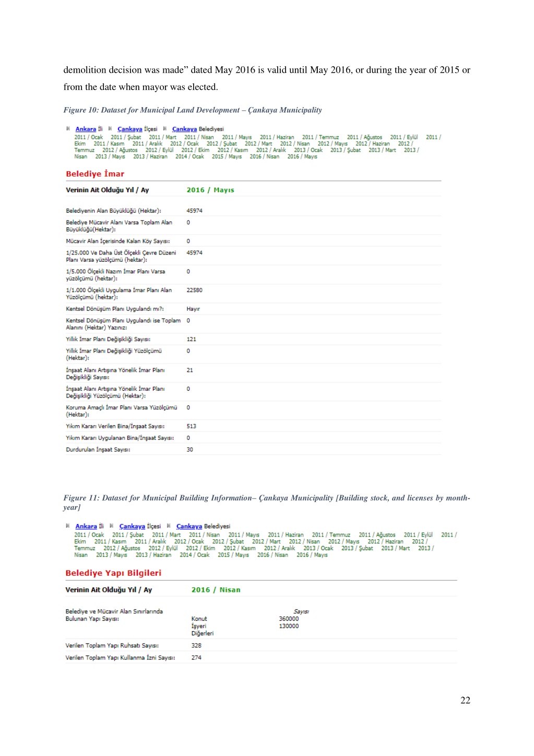The width and height of the screenshot is (534, 756).
Task: Select the 2011 / Kasım date in Figure 10
Action: (x=109, y=144)
